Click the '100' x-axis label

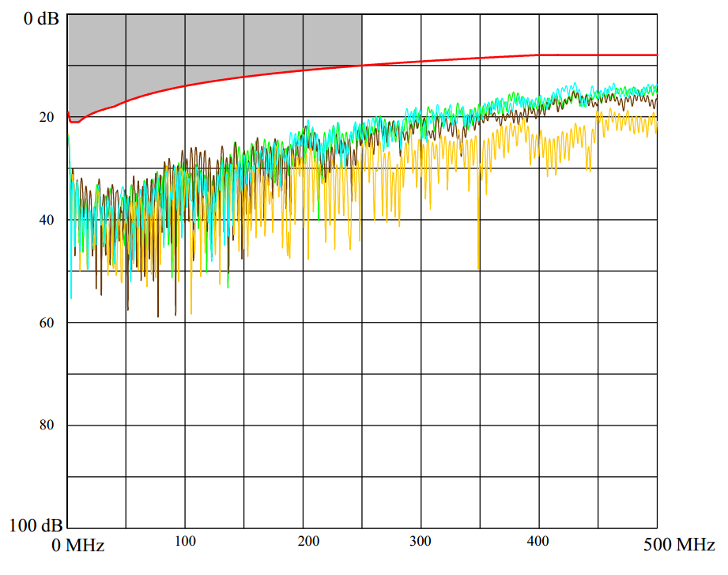[185, 541]
